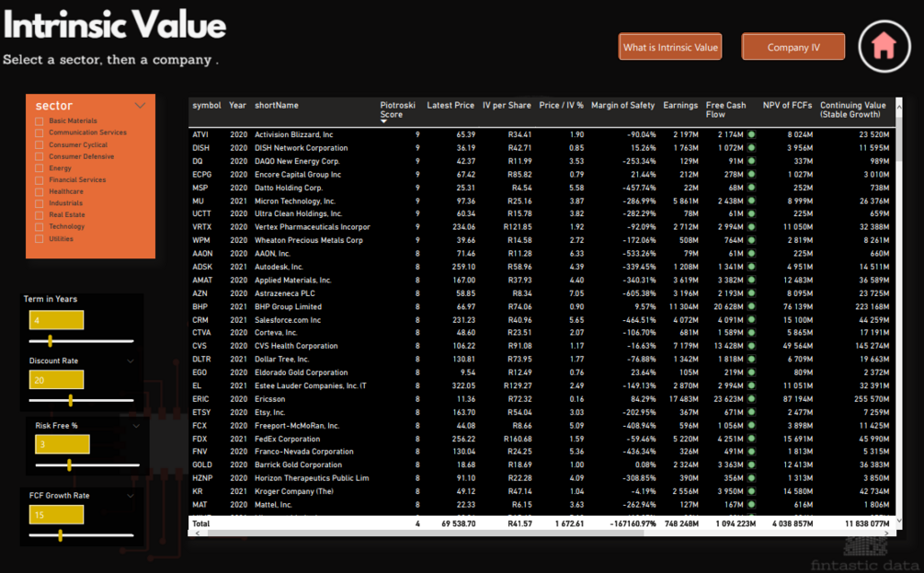Click the green indicator in FDX row

[751, 439]
